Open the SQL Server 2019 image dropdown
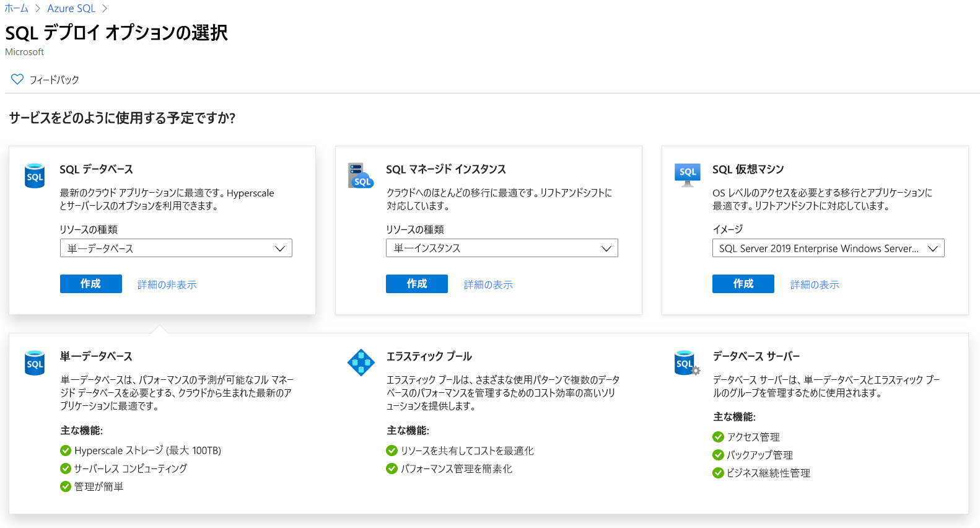The height and width of the screenshot is (528, 980). coord(828,248)
